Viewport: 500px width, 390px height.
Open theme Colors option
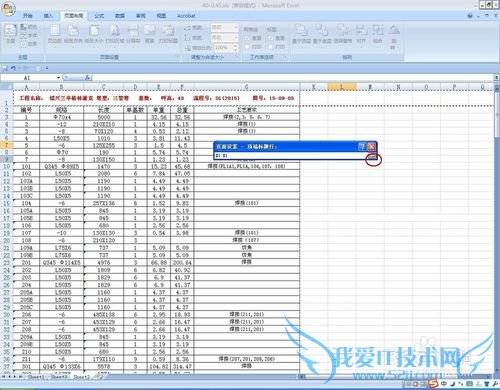click(x=29, y=27)
